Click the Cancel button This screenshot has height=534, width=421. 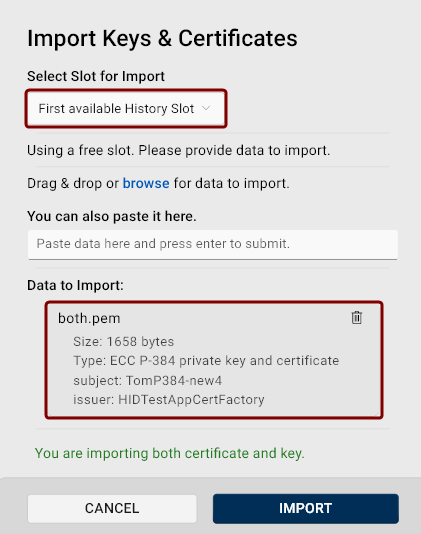point(112,508)
